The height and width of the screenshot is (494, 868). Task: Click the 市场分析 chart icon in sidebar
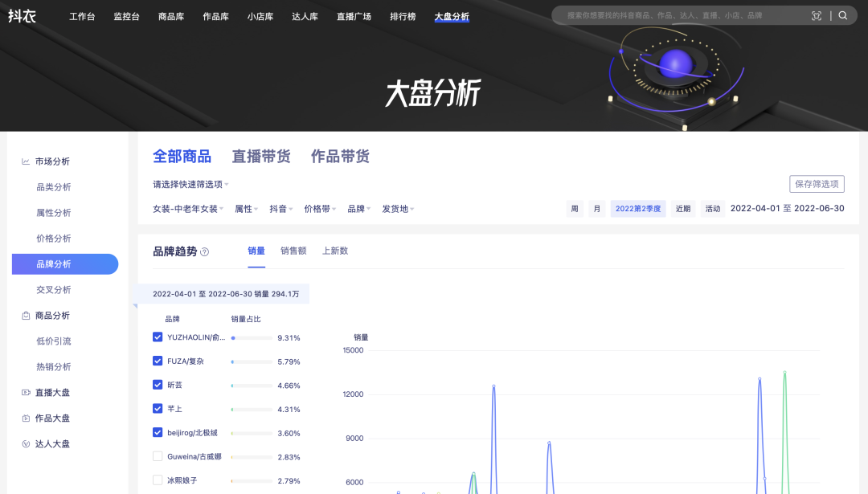coord(26,161)
